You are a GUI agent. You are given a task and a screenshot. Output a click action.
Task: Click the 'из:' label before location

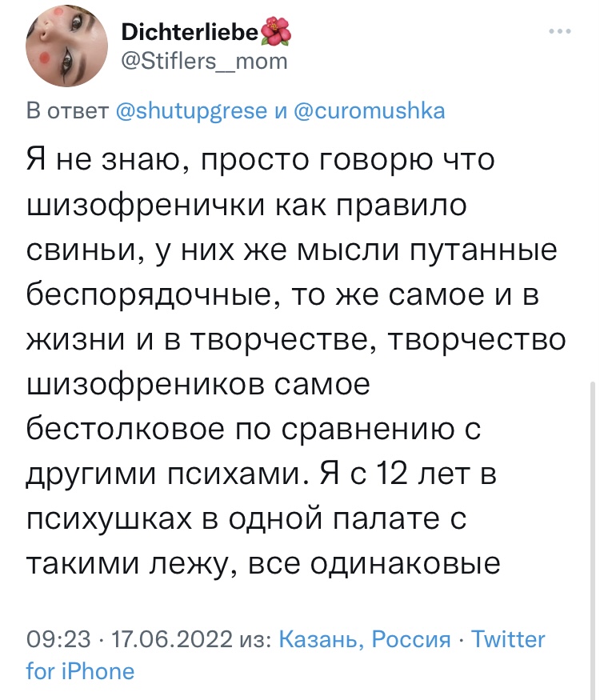[254, 640]
